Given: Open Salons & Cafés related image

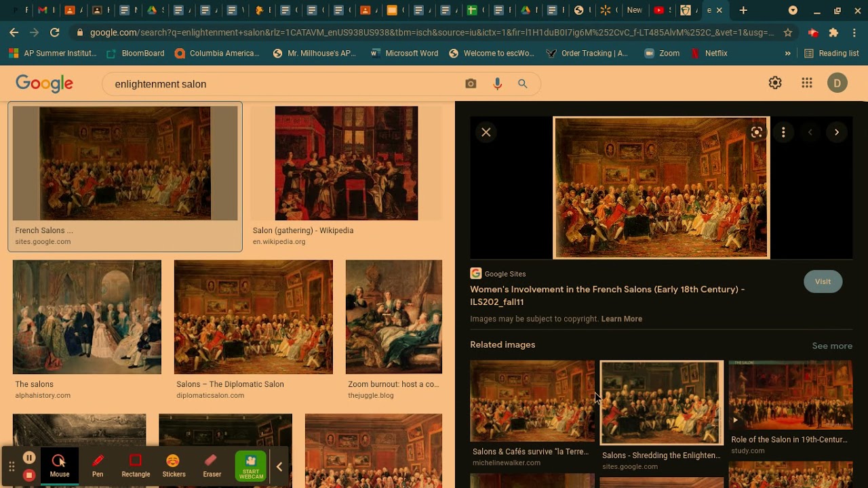Looking at the screenshot, I should (x=532, y=401).
